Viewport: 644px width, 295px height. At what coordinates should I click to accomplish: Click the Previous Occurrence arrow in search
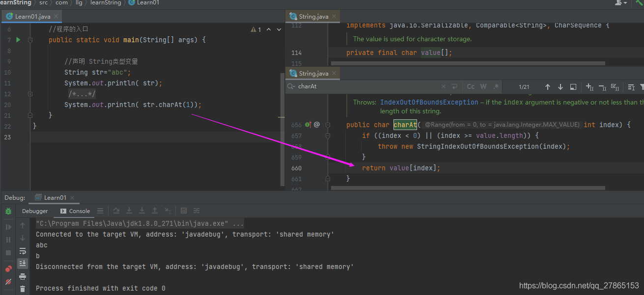tap(548, 86)
